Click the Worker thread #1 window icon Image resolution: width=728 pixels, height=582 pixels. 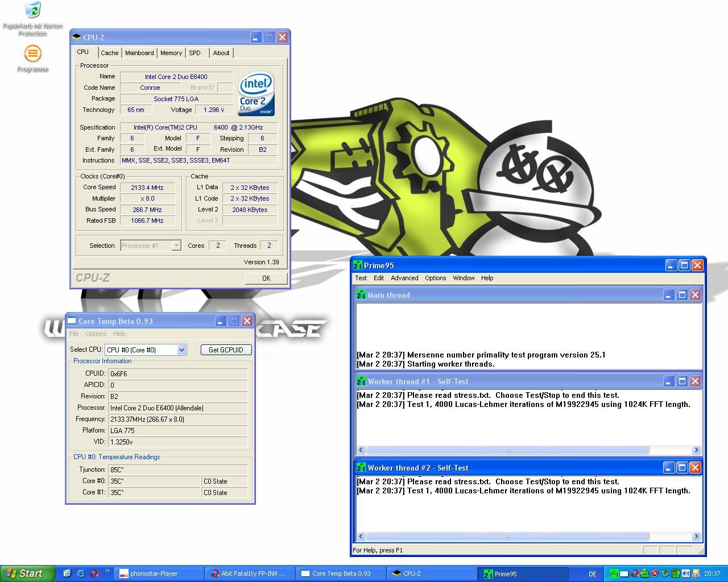pyautogui.click(x=361, y=381)
